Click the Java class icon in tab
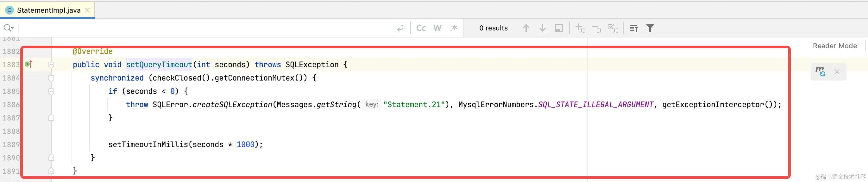Viewport: 868px width, 182px height. tap(9, 10)
